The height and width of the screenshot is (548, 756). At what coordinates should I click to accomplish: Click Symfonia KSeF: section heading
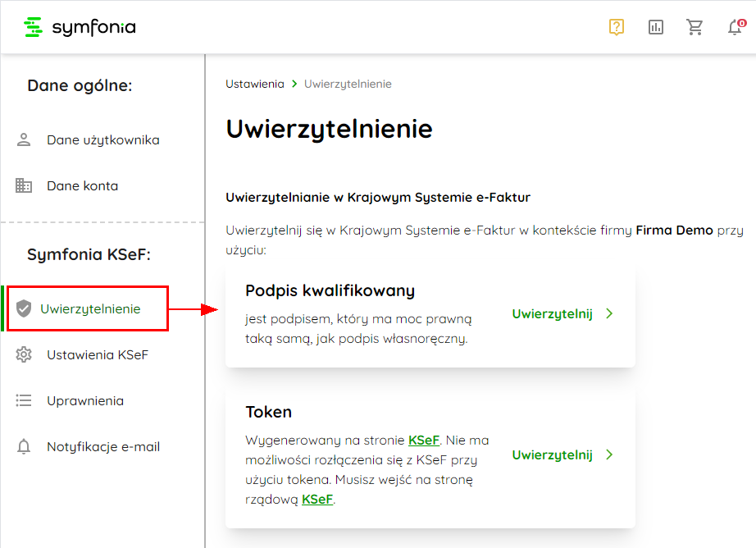(x=89, y=253)
